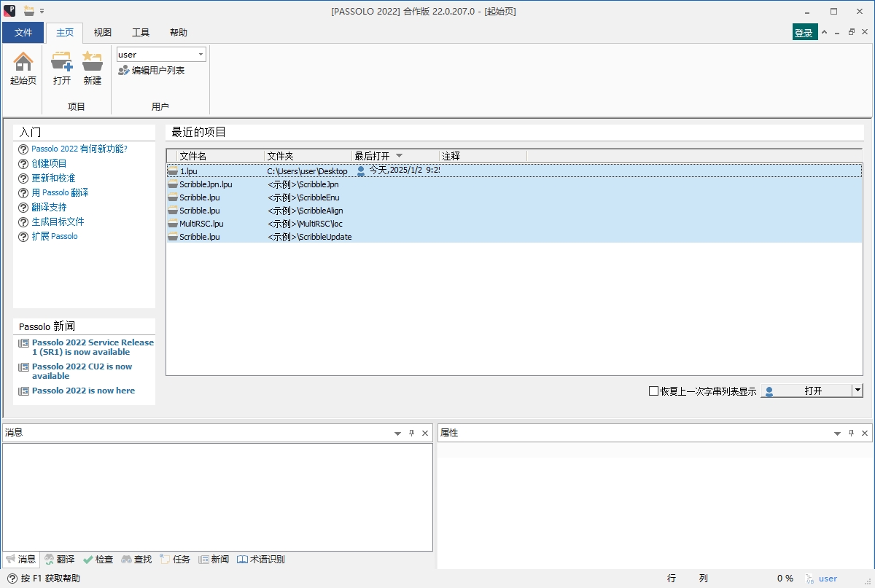Click the 新建 project icon
The image size is (875, 588).
[x=92, y=62]
